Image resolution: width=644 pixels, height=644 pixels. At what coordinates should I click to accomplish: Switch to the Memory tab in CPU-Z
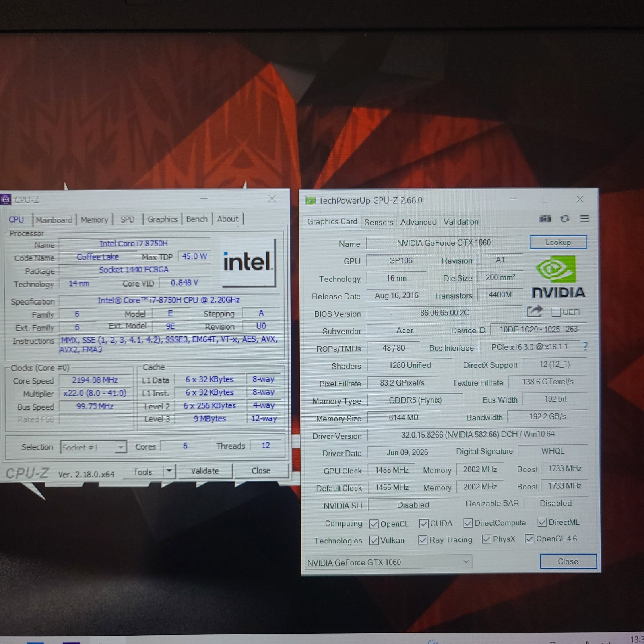click(x=95, y=220)
